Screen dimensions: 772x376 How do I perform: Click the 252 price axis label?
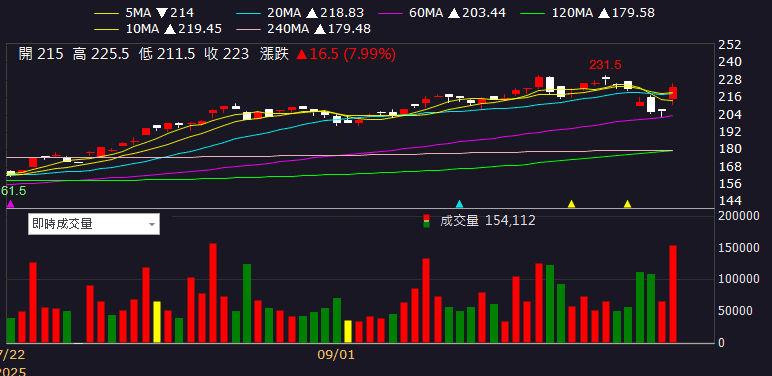click(x=730, y=45)
